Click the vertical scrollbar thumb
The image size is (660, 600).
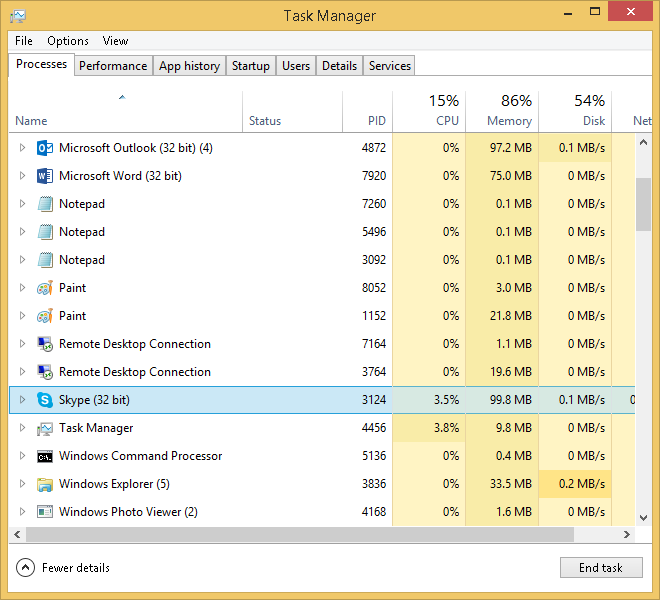coord(643,205)
